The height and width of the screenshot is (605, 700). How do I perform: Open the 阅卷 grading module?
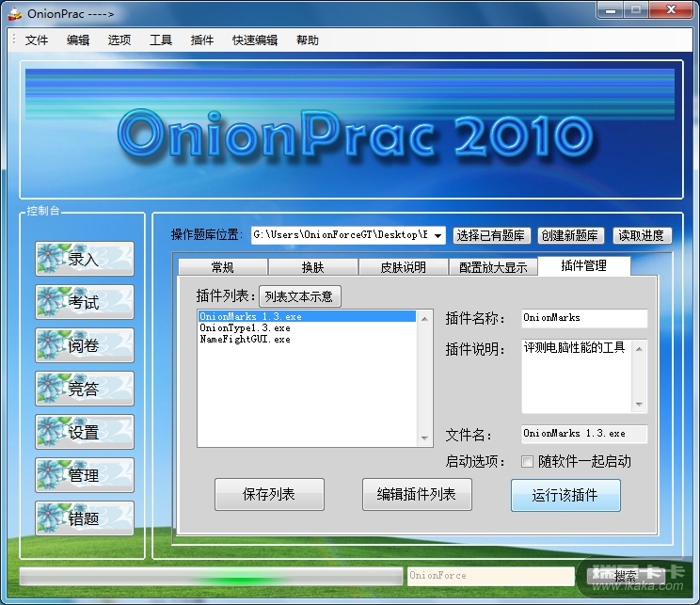point(85,345)
